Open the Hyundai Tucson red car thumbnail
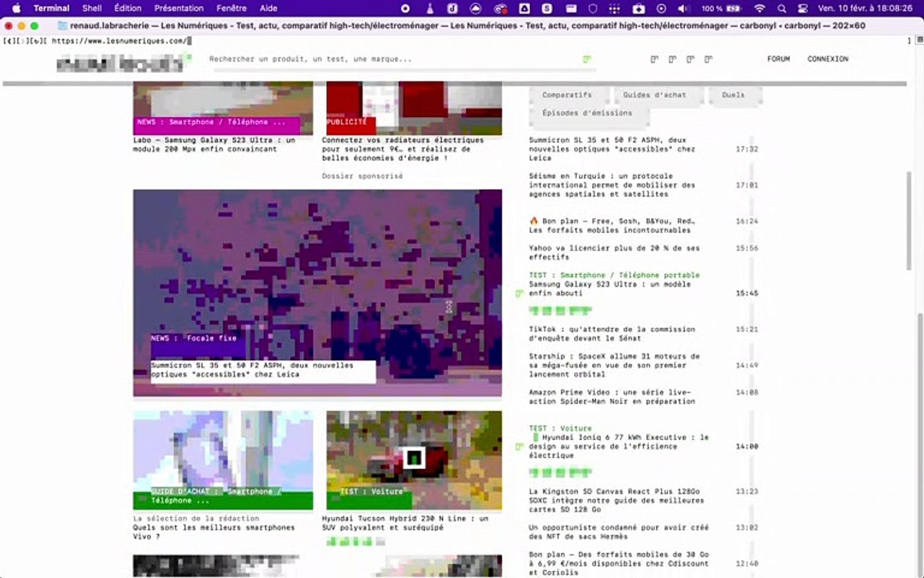This screenshot has height=578, width=924. pyautogui.click(x=414, y=460)
